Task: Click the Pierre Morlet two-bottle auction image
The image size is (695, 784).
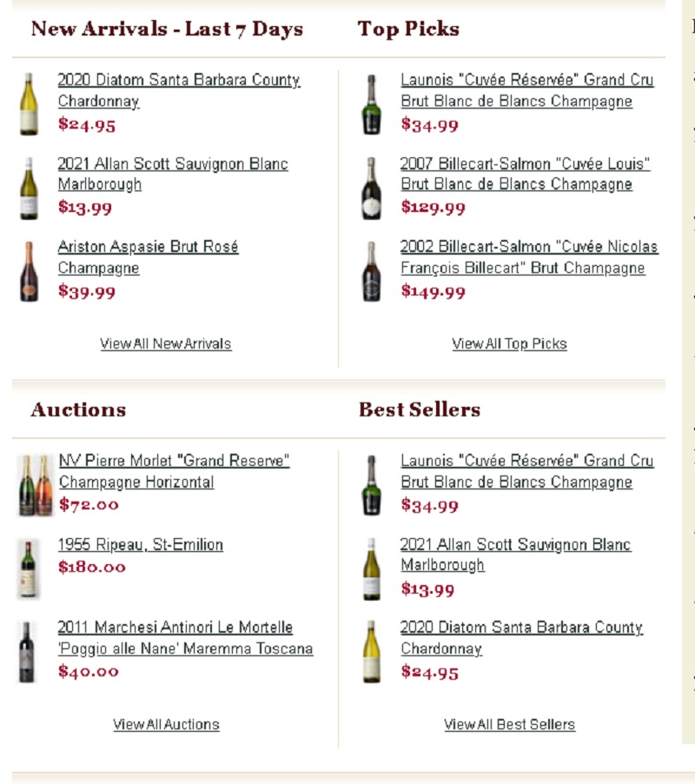Action: pos(35,485)
